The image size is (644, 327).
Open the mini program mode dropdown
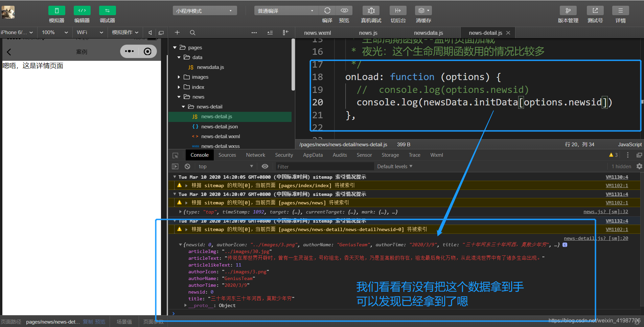pos(205,11)
